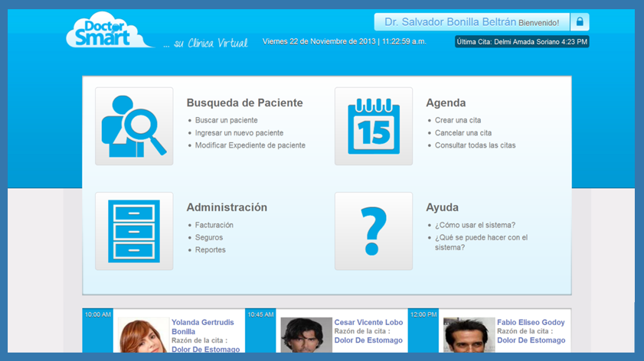The width and height of the screenshot is (644, 361).
Task: Choose 'Ingresar un nuevo paciente'
Action: (239, 133)
